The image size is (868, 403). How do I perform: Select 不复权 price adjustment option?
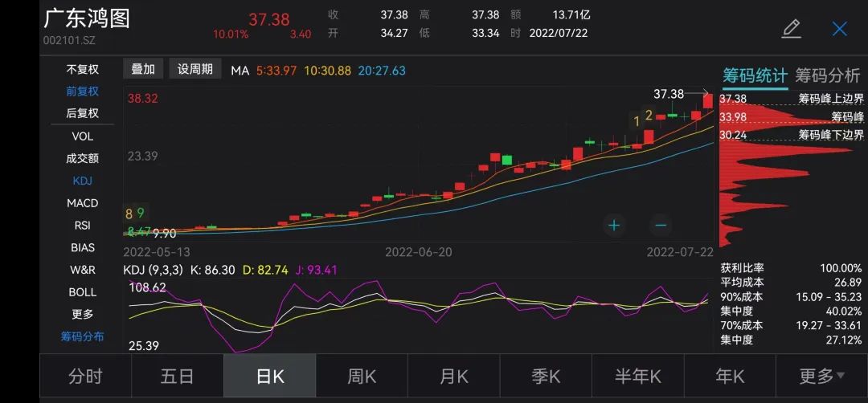coord(82,70)
